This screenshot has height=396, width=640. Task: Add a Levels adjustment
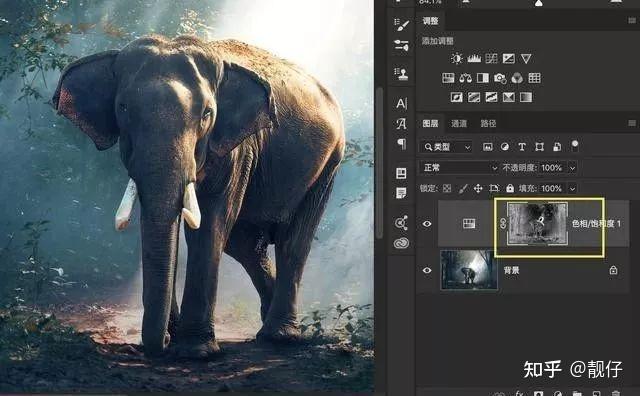[474, 58]
